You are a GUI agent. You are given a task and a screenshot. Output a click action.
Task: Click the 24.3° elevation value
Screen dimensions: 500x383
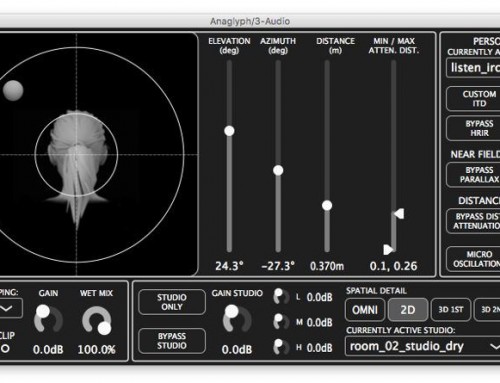tap(229, 266)
